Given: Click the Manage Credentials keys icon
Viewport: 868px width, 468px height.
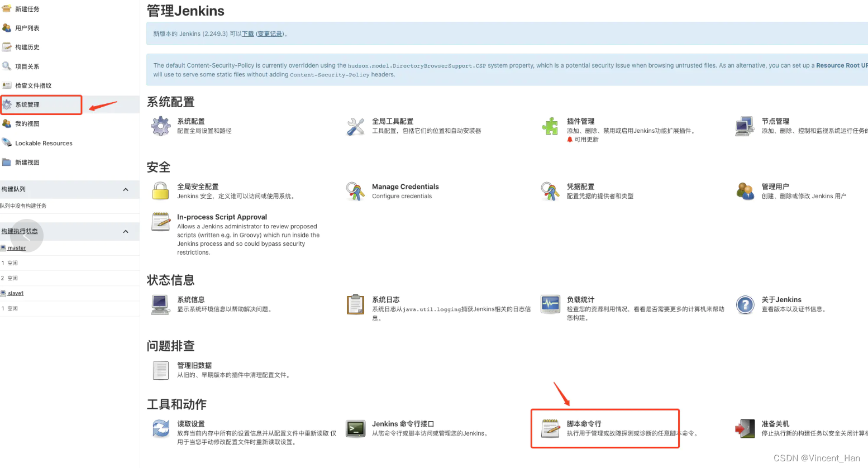Looking at the screenshot, I should point(356,192).
